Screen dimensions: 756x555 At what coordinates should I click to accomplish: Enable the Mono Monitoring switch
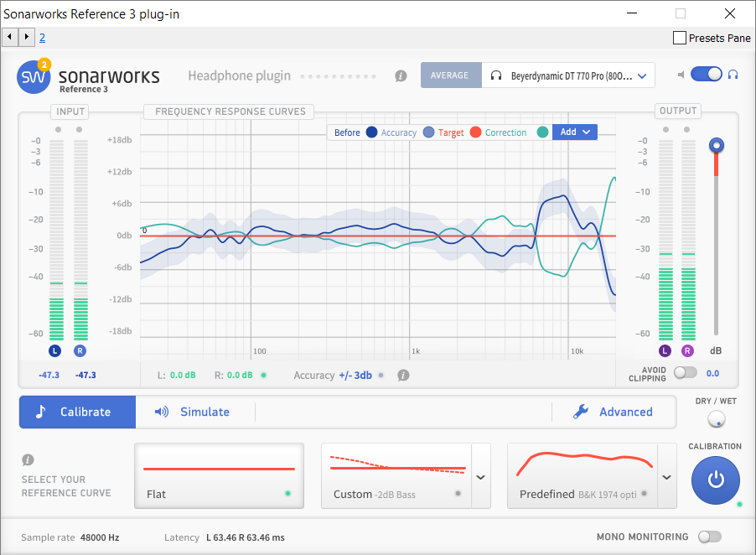coord(710,537)
